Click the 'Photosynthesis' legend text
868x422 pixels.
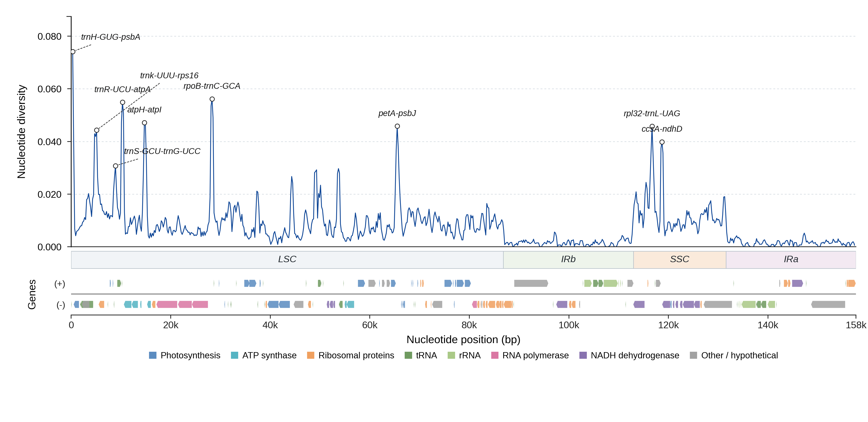coord(190,356)
